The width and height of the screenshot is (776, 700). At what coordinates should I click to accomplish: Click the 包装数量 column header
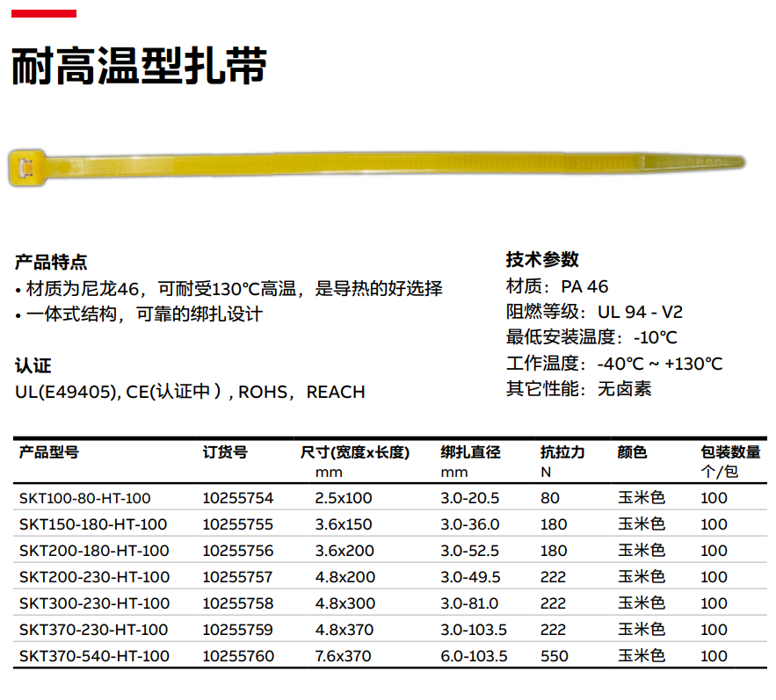[x=730, y=452]
